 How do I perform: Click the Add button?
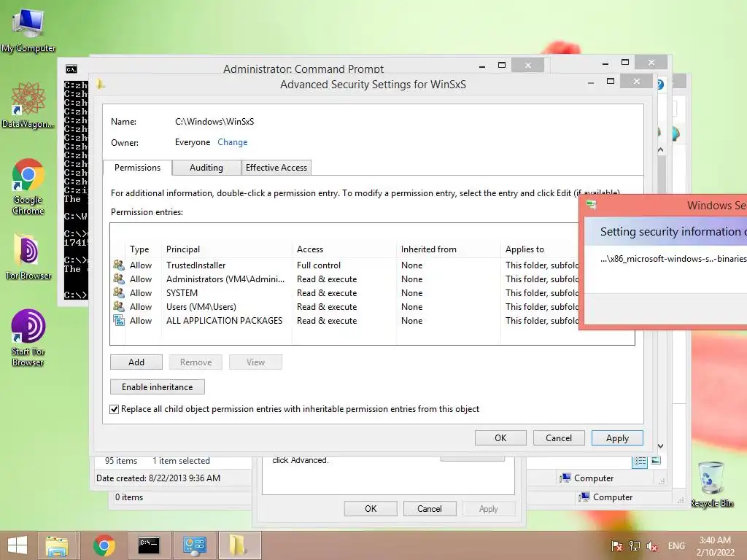click(136, 362)
